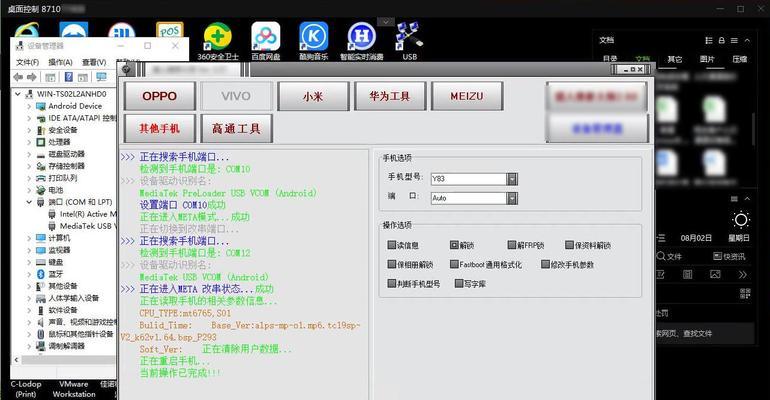Enable the 解FRP锁 checkbox
Screen dimensions: 770x400
pyautogui.click(x=512, y=244)
